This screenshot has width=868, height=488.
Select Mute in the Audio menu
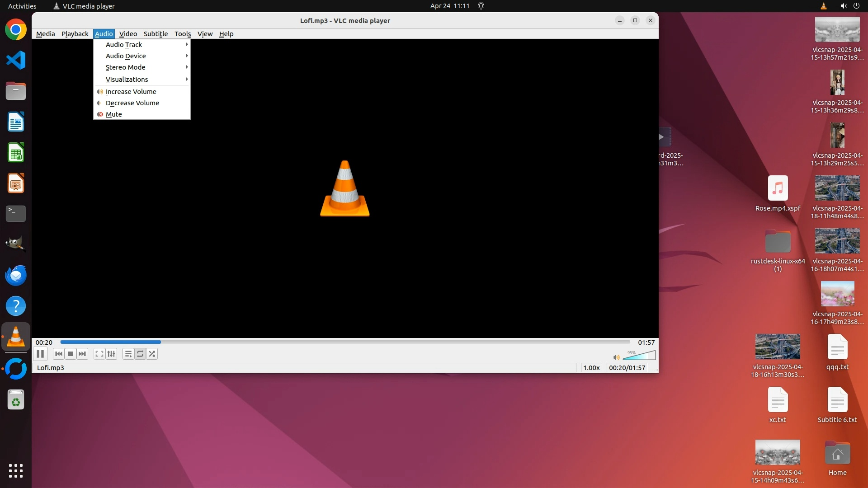point(114,114)
